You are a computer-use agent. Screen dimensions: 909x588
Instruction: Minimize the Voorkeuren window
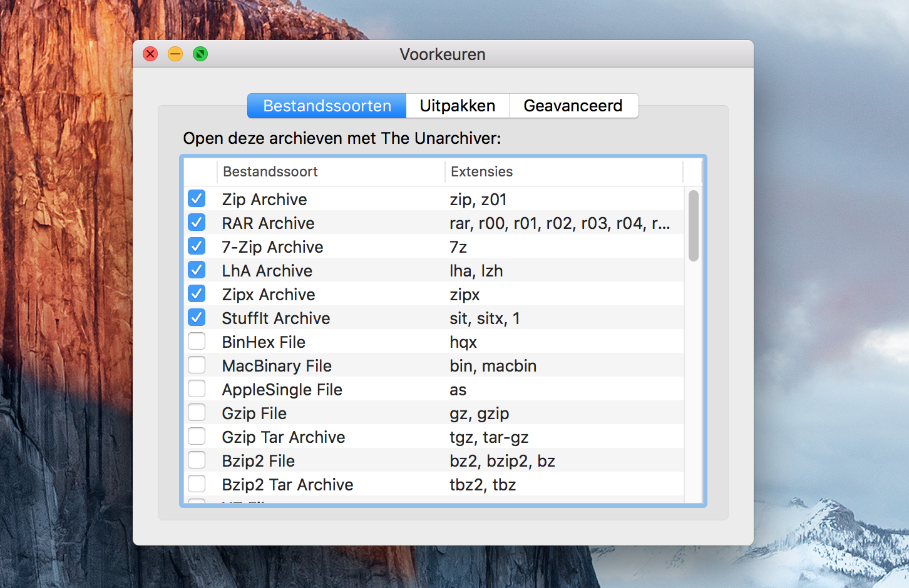coord(175,54)
